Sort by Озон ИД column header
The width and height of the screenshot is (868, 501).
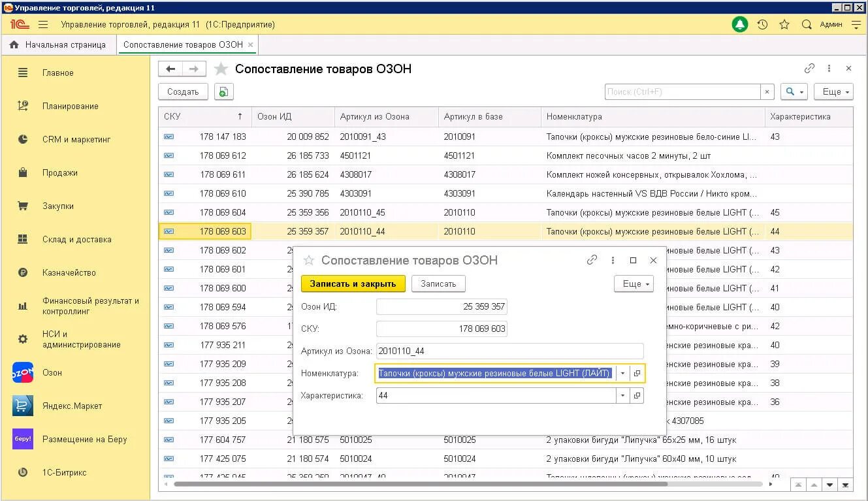tap(293, 117)
